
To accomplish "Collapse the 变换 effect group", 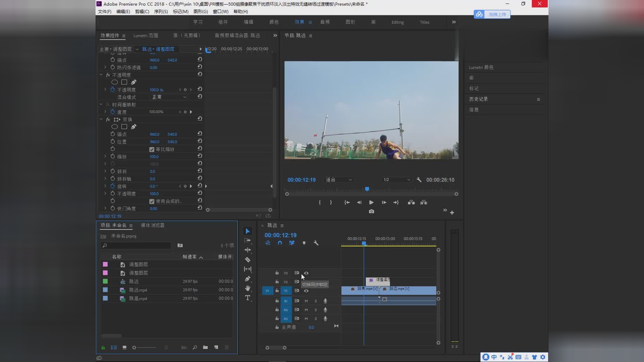I will coord(101,119).
